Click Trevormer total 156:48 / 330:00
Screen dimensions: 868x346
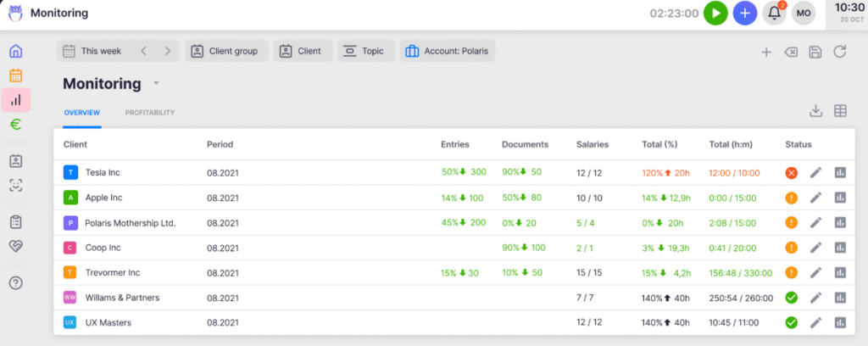click(741, 272)
